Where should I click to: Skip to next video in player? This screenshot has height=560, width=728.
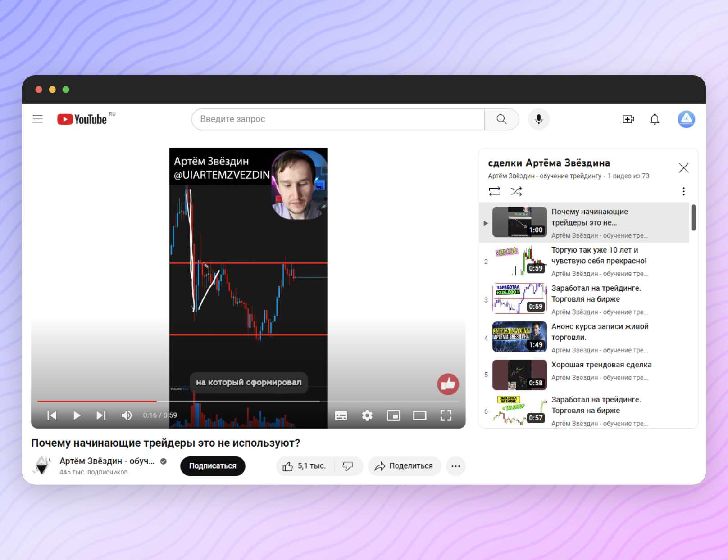click(x=101, y=415)
